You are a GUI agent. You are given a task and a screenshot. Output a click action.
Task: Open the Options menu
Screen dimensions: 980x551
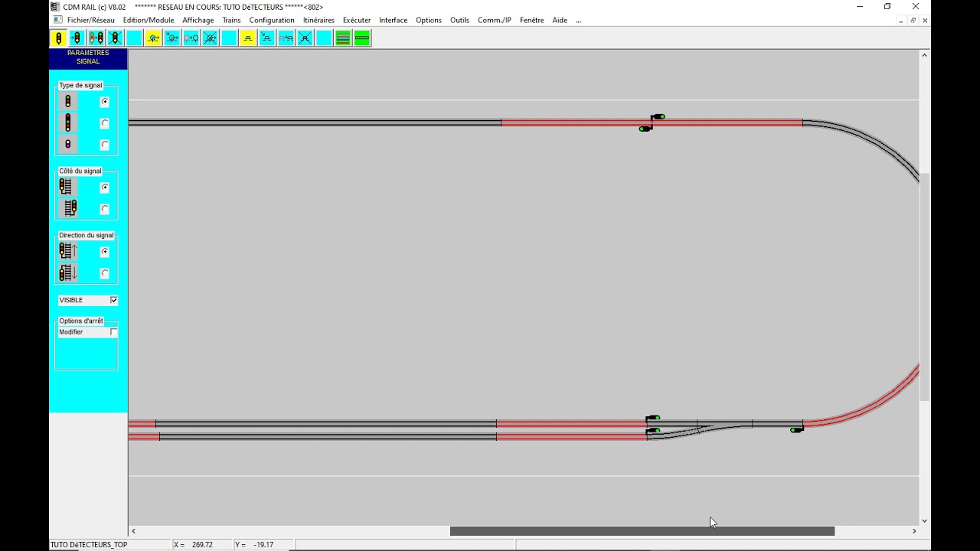pos(429,20)
